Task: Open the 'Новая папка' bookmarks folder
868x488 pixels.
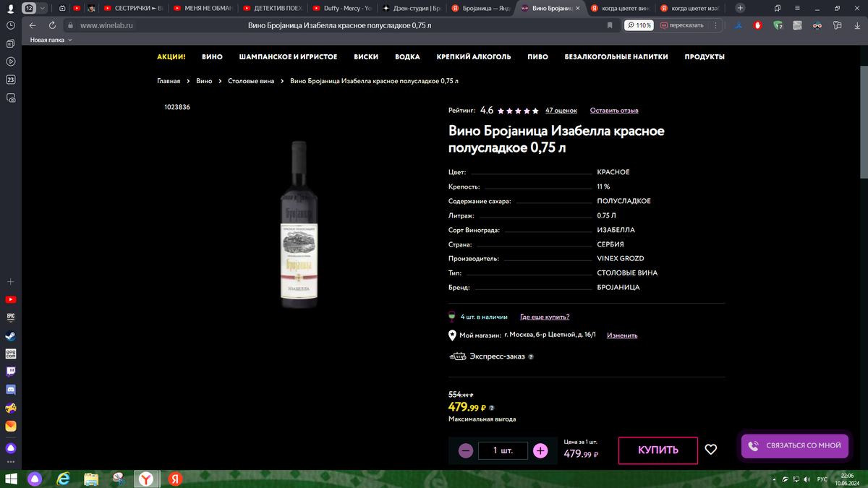Action: pyautogui.click(x=51, y=40)
